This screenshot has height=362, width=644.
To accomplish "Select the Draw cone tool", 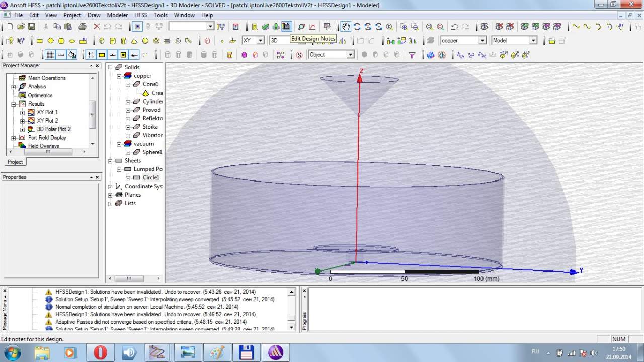I will pyautogui.click(x=134, y=41).
